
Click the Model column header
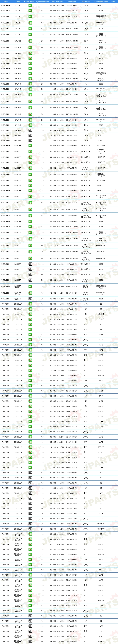click(x=18, y=2)
